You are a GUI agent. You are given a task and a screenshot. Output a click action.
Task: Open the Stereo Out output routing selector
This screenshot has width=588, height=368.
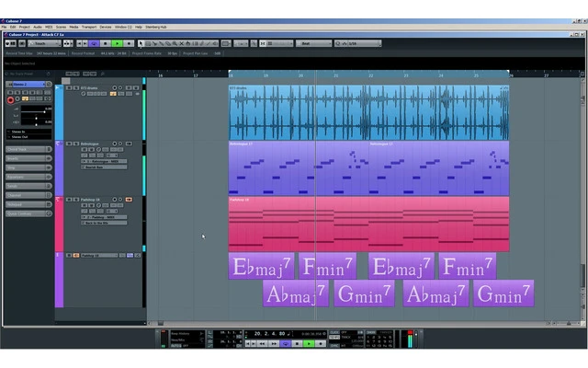point(28,137)
